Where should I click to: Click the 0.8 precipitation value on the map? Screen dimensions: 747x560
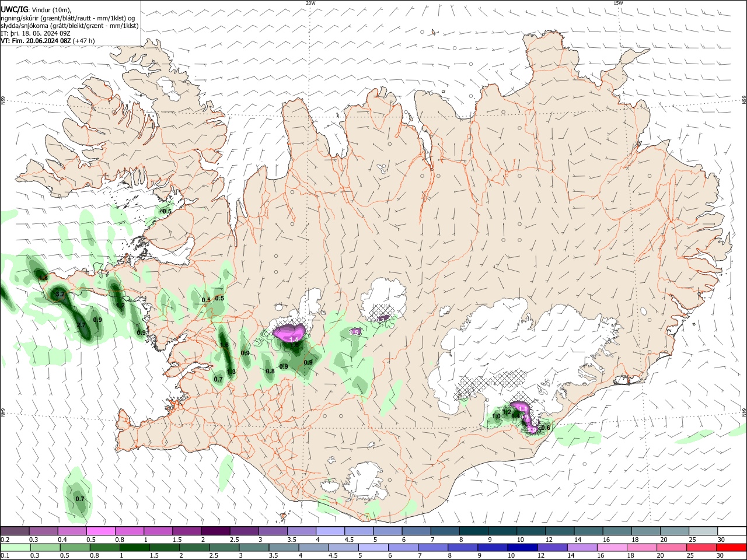(x=270, y=371)
